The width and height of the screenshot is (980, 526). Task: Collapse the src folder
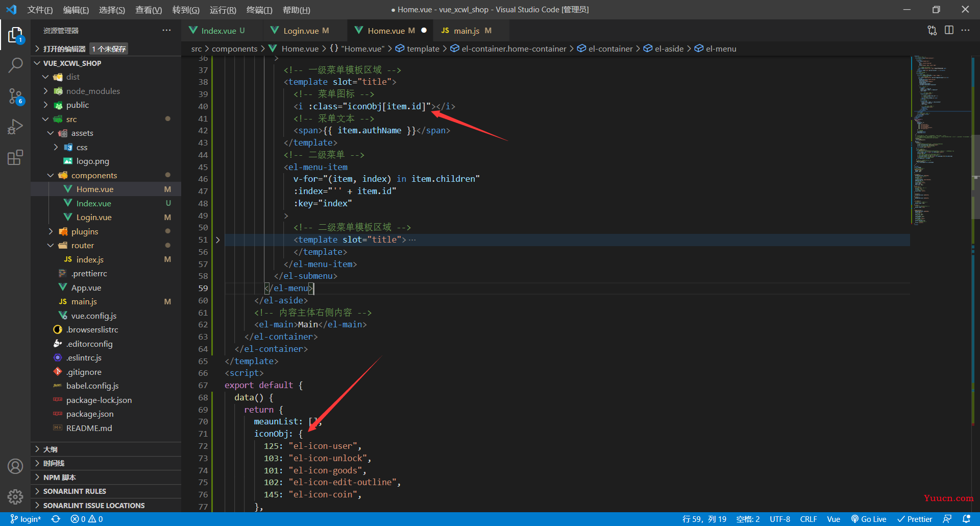(71, 119)
